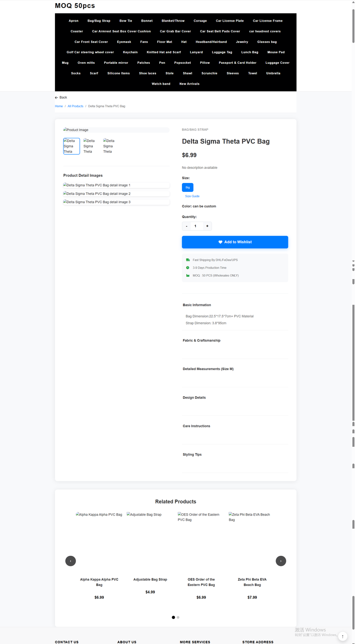Select the first carousel page dot
The width and height of the screenshot is (355, 644).
tap(173, 617)
